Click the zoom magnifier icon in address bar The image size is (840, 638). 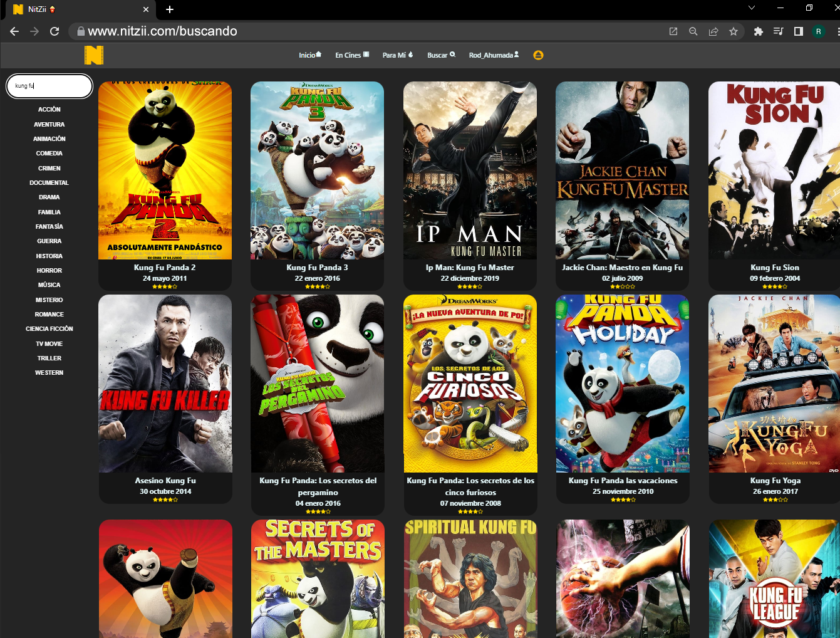(693, 31)
